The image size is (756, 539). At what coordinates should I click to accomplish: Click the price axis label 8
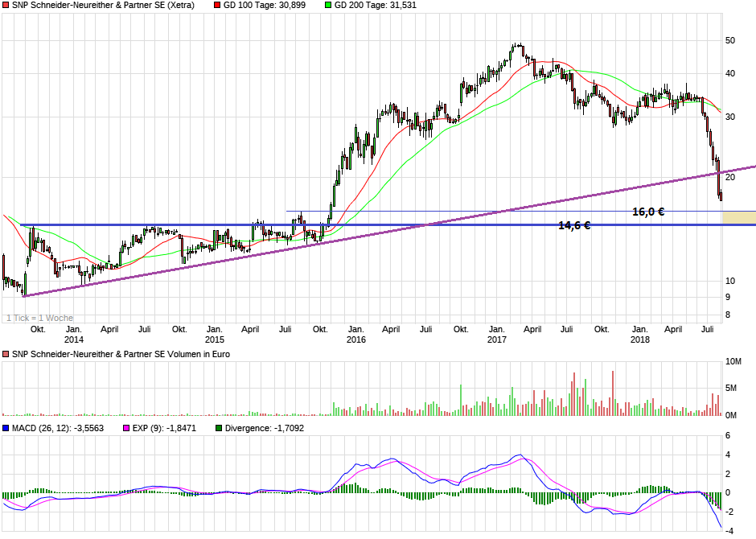(x=728, y=315)
